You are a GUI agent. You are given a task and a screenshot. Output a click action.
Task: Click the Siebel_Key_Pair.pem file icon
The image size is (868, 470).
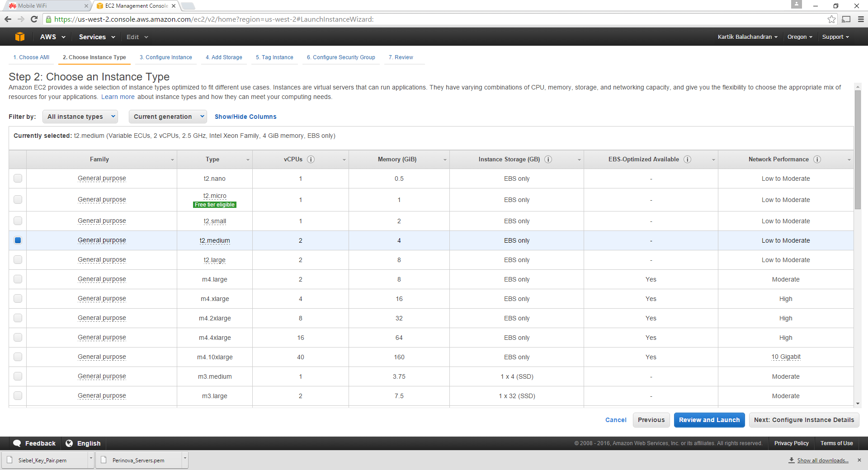pos(9,460)
